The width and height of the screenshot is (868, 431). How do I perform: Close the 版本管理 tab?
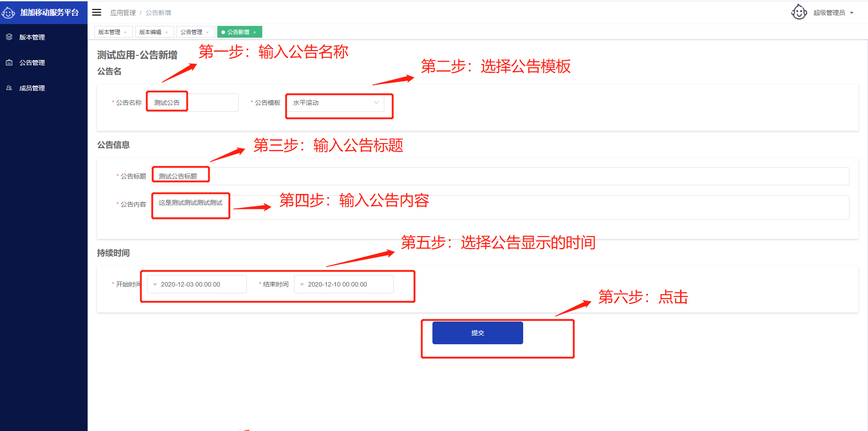click(125, 32)
